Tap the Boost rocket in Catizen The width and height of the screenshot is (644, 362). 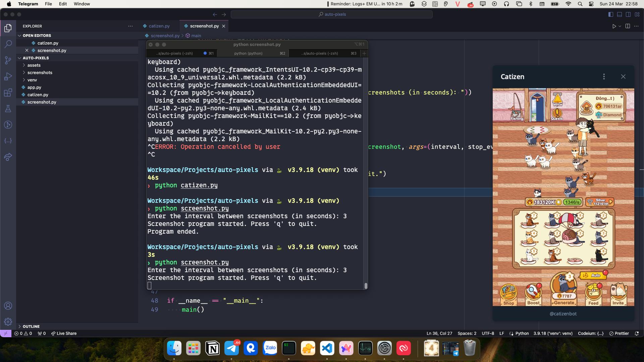tap(533, 295)
